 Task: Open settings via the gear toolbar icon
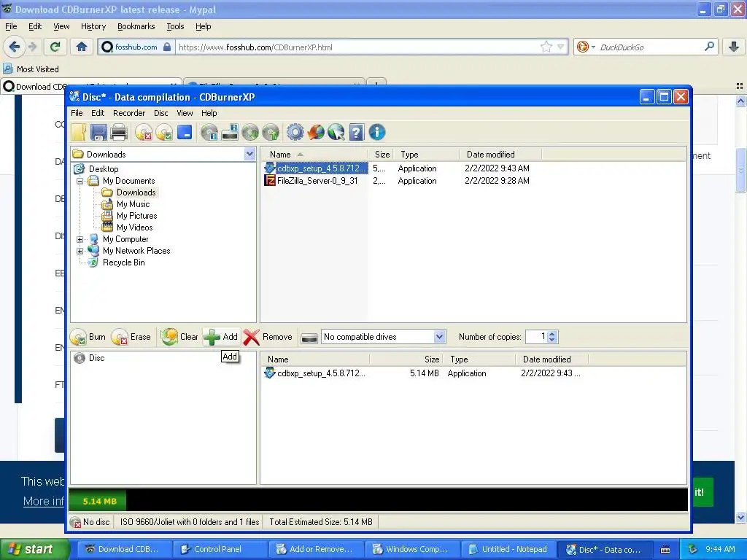295,133
